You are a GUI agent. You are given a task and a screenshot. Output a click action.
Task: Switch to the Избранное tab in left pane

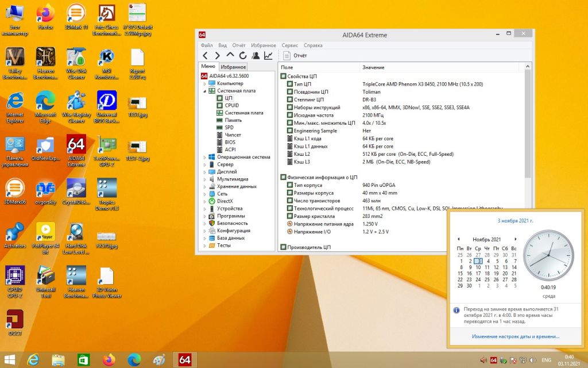[x=233, y=67]
